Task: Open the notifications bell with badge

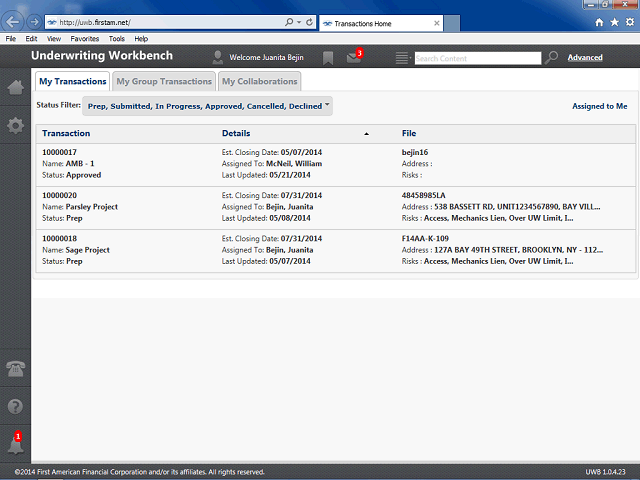Action: click(16, 443)
